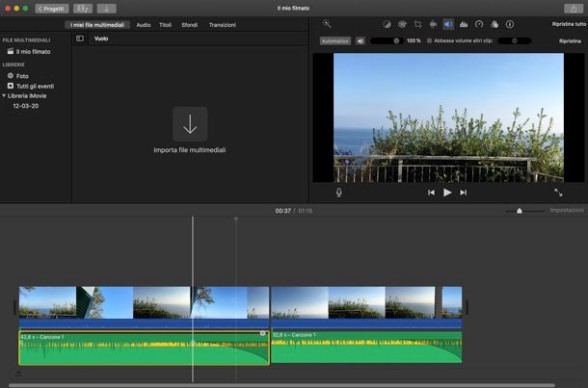Open the I miei file multimediali tab
Screen dimensions: 588x388
coord(97,25)
